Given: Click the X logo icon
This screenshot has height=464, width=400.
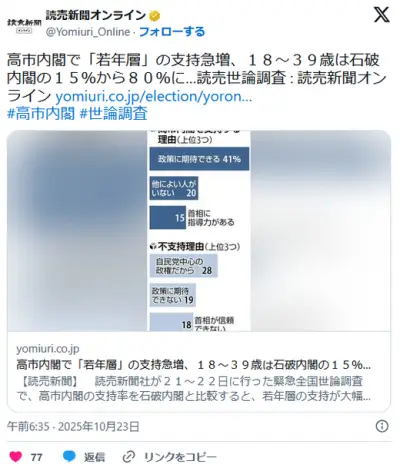Looking at the screenshot, I should (x=382, y=15).
